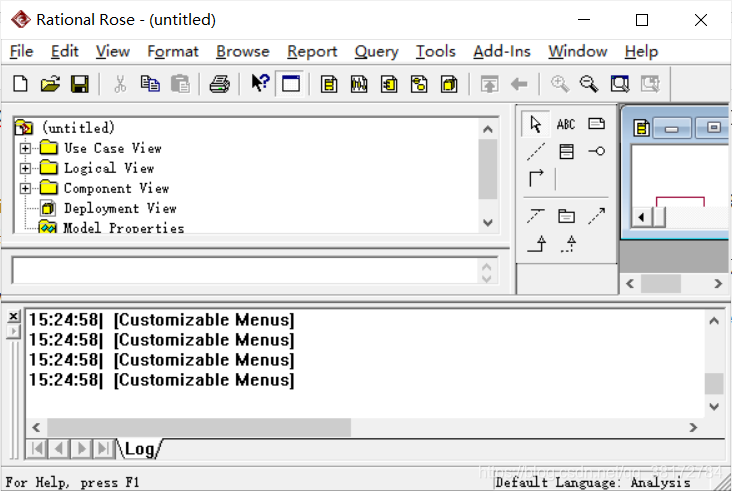This screenshot has width=732, height=491.
Task: Click right arrow of diagram area scrollbar
Action: tap(718, 283)
